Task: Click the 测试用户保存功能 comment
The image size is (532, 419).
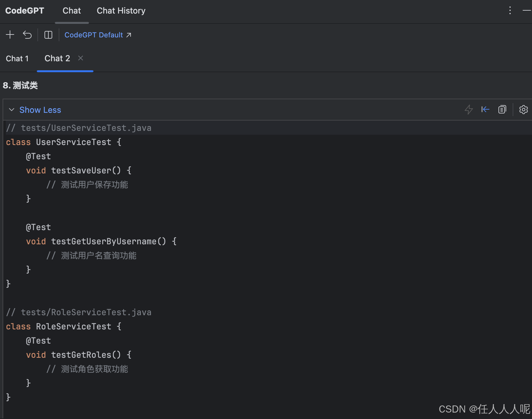Action: click(x=87, y=185)
